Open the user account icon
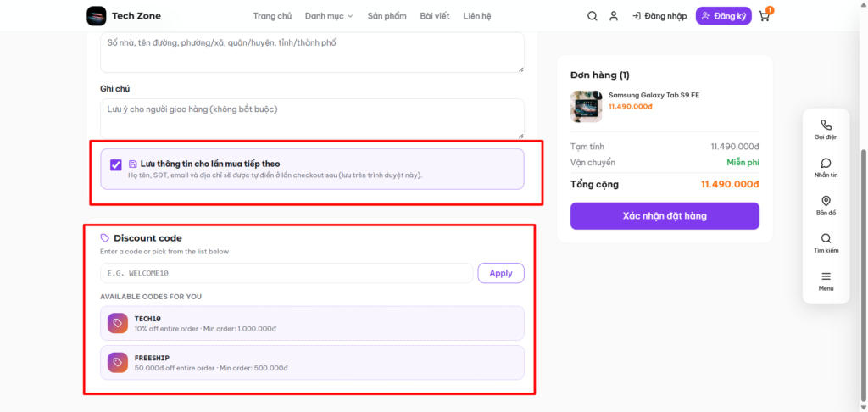The width and height of the screenshot is (868, 412). pos(614,16)
